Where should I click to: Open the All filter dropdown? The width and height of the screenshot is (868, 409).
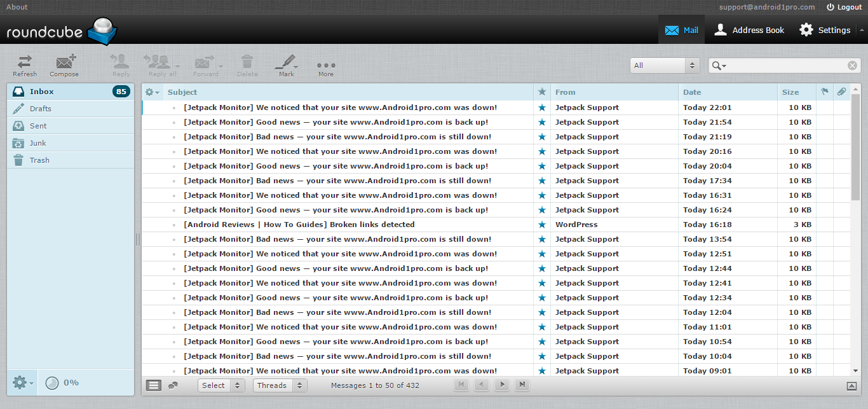coord(665,66)
